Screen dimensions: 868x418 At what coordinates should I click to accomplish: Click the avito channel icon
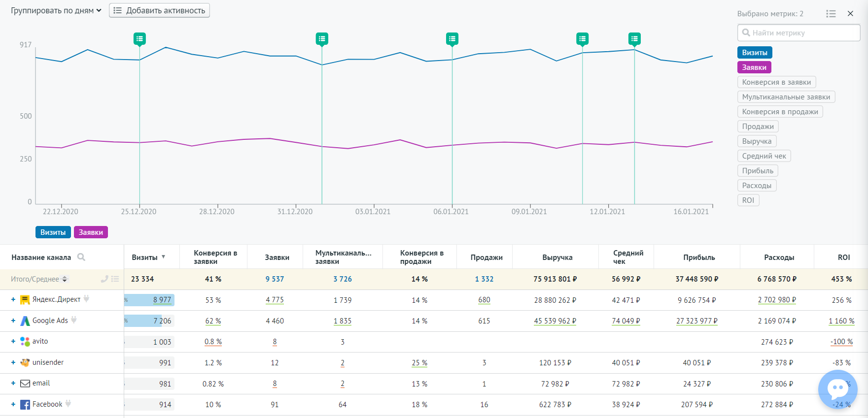coord(25,342)
